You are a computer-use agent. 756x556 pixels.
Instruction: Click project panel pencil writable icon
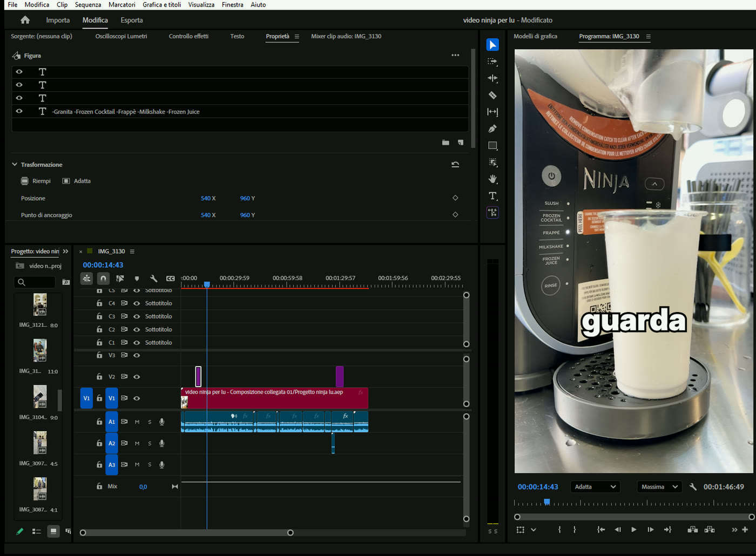[x=20, y=531]
